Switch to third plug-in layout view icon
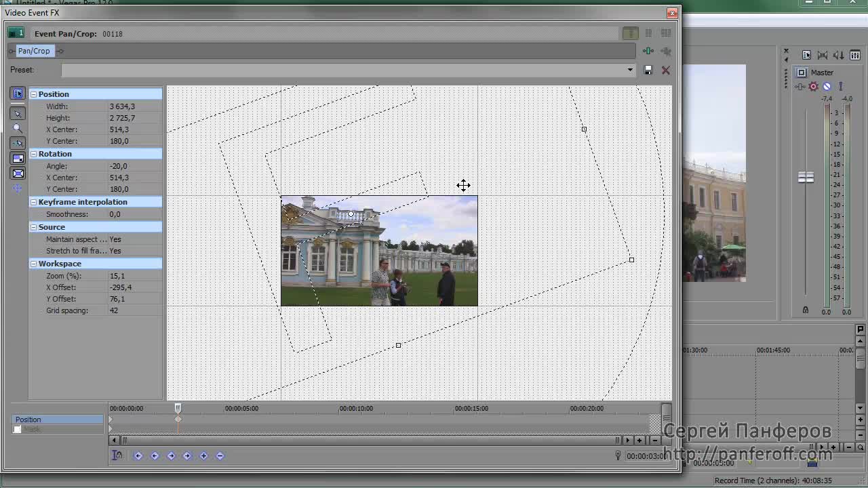Viewport: 868px width, 488px height. pyautogui.click(x=666, y=33)
